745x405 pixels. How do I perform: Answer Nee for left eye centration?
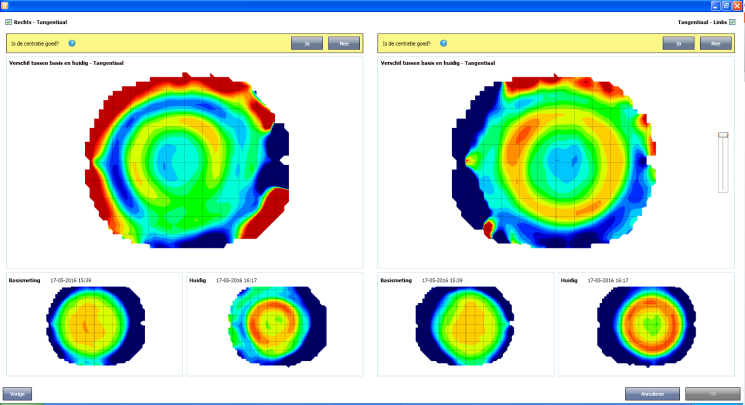716,43
